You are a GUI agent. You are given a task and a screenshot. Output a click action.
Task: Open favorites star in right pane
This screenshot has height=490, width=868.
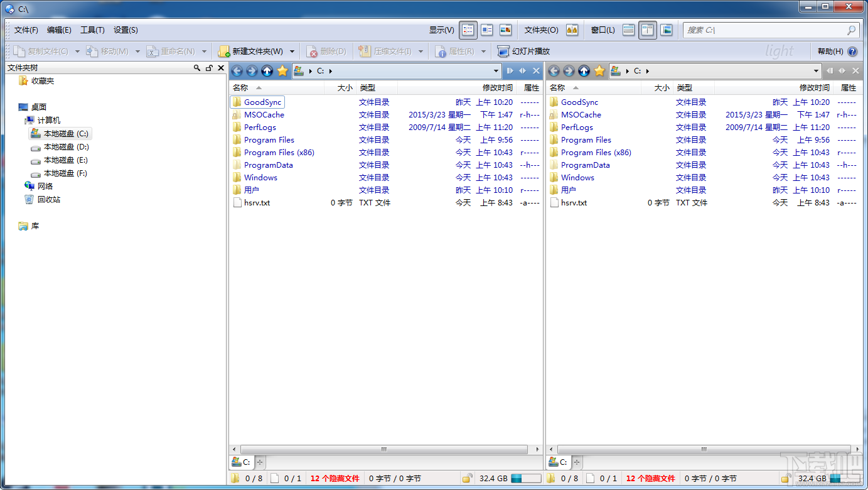[599, 71]
